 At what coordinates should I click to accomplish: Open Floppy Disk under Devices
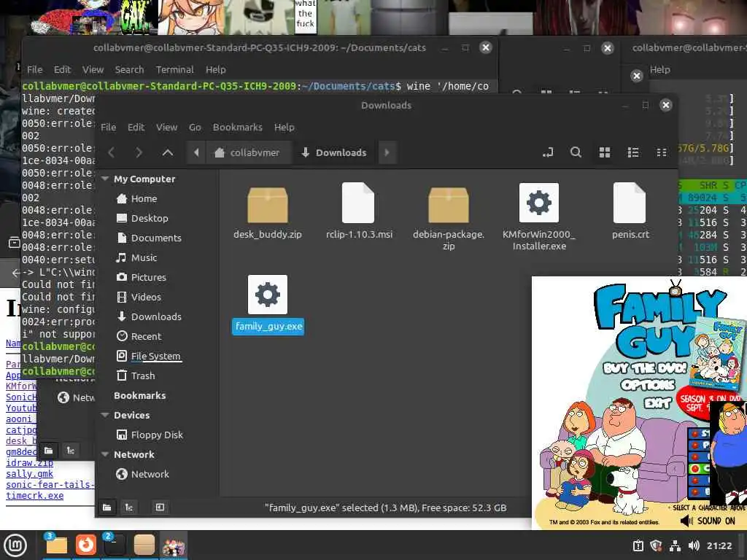point(157,435)
